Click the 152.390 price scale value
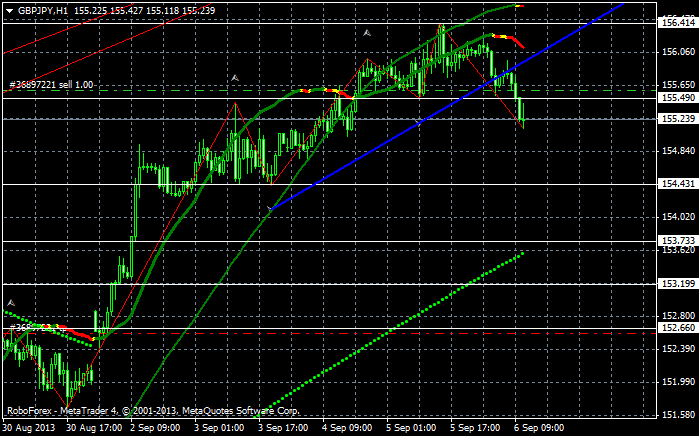The width and height of the screenshot is (699, 436). [679, 349]
